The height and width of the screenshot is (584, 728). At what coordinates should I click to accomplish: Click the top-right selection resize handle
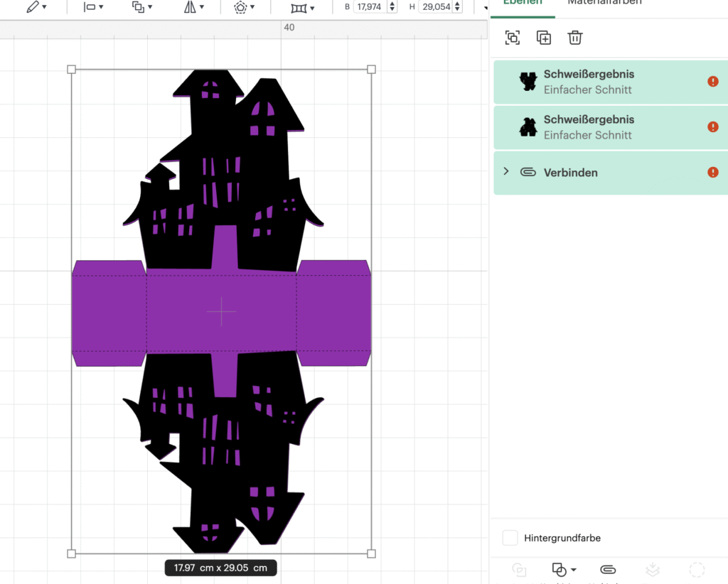coord(371,70)
